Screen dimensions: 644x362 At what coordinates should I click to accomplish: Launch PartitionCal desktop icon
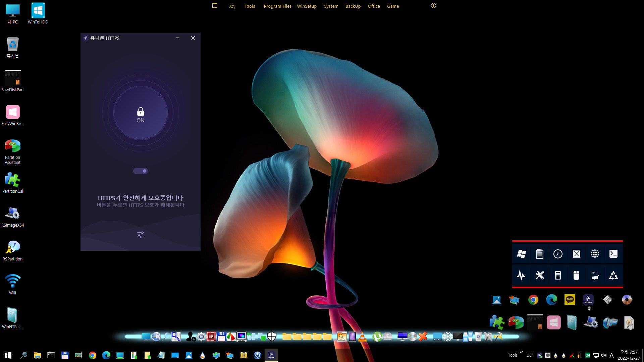13,183
